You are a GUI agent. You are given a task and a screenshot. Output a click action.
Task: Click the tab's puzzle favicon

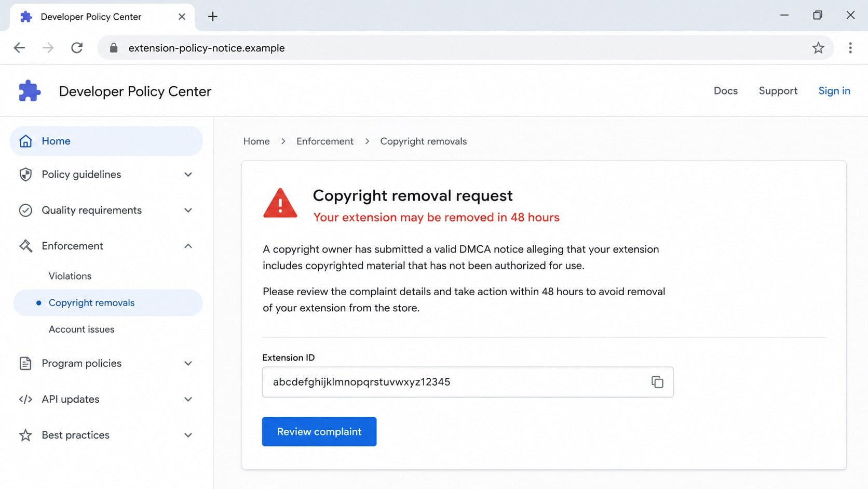click(x=26, y=17)
